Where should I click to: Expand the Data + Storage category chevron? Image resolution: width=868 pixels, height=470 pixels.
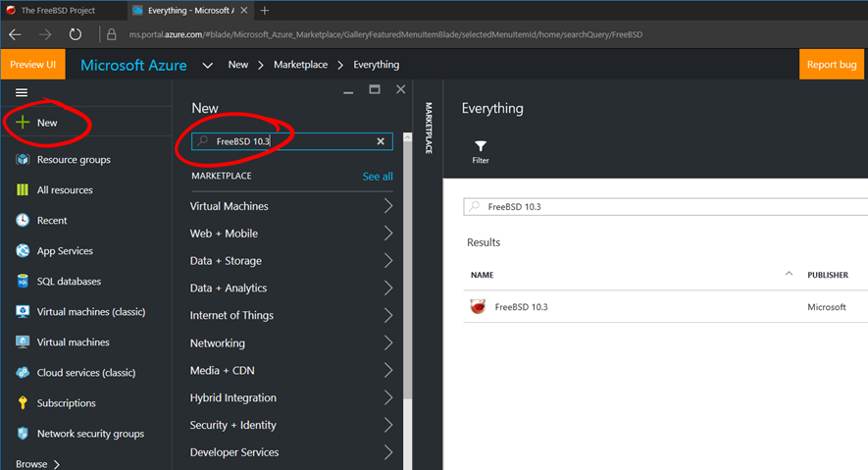(x=388, y=261)
